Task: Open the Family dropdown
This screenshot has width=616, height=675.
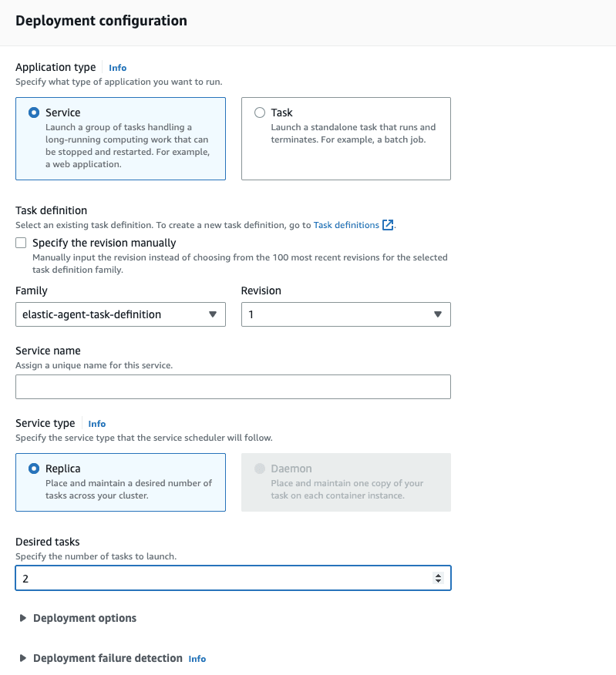Action: coord(120,314)
